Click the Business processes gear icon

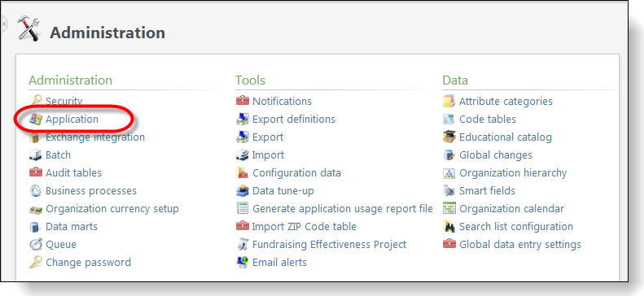[36, 190]
